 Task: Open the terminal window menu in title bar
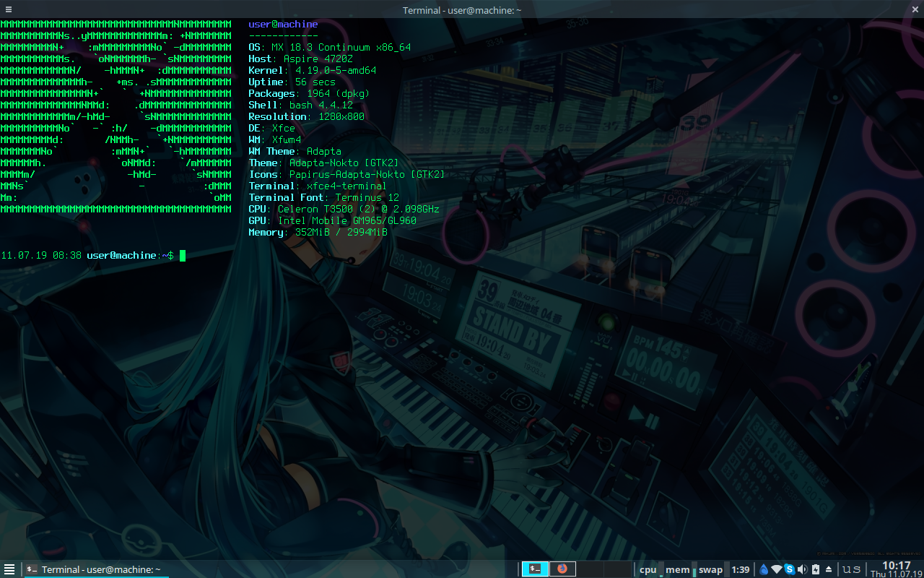tap(7, 9)
